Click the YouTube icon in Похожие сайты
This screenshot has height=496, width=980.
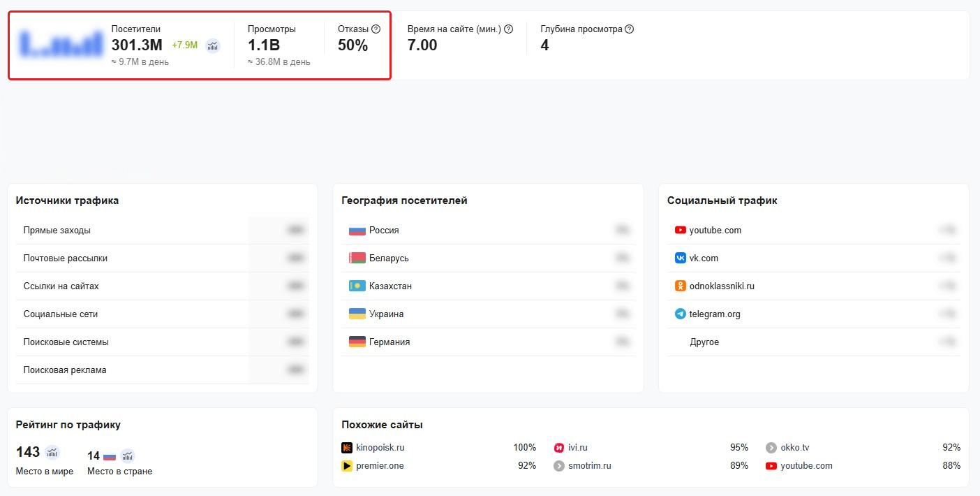tap(771, 466)
